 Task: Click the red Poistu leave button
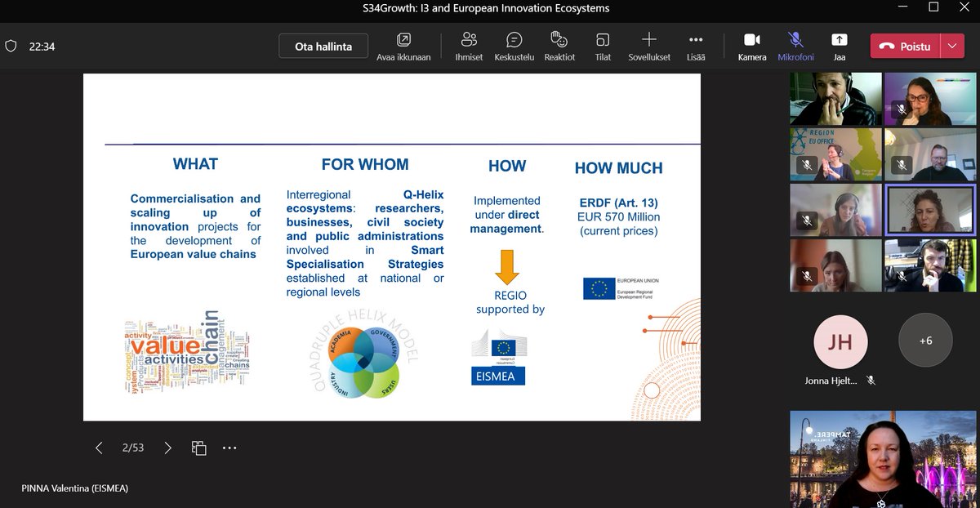pos(906,47)
